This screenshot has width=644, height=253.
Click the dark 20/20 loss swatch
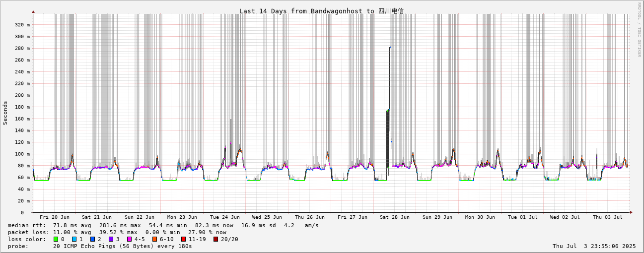click(215, 239)
